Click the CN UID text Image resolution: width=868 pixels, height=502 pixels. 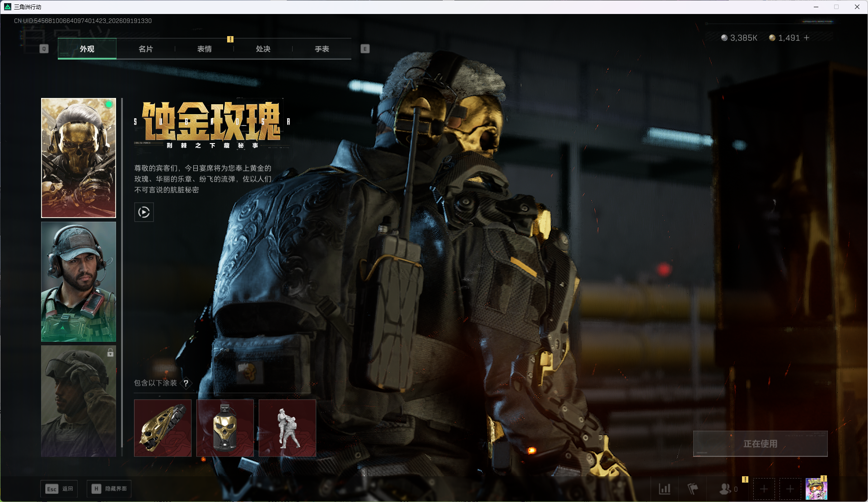(83, 21)
